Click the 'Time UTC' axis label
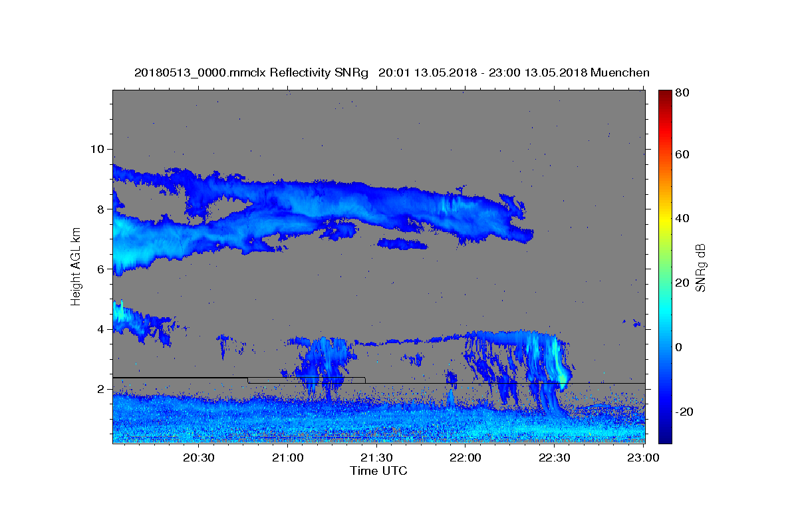This screenshot has height=532, width=798. (378, 471)
